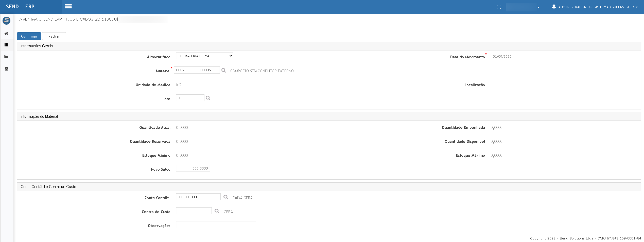The height and width of the screenshot is (242, 644).
Task: Open the area chart sidebar icon
Action: [x=7, y=57]
